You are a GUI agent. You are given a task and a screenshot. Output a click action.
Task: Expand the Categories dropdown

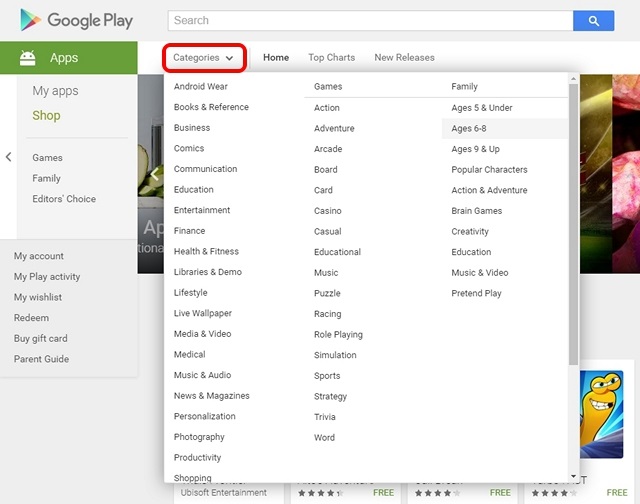click(x=204, y=58)
